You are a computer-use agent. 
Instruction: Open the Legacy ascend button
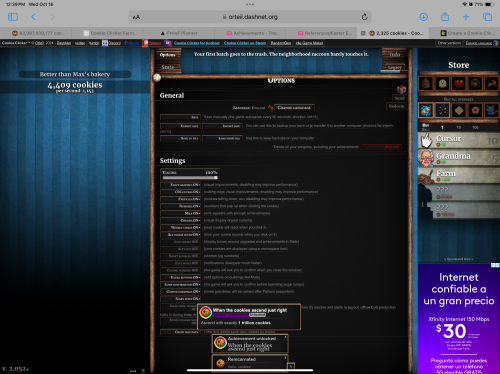tap(395, 67)
